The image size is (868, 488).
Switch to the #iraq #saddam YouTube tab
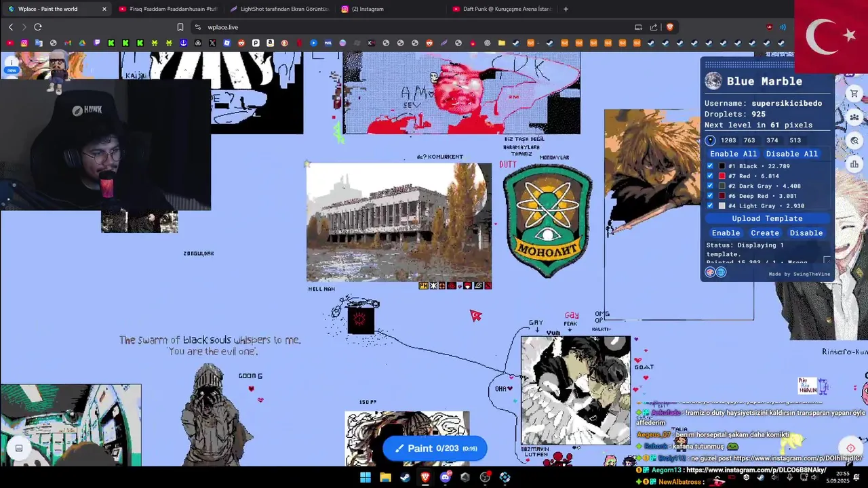(167, 9)
